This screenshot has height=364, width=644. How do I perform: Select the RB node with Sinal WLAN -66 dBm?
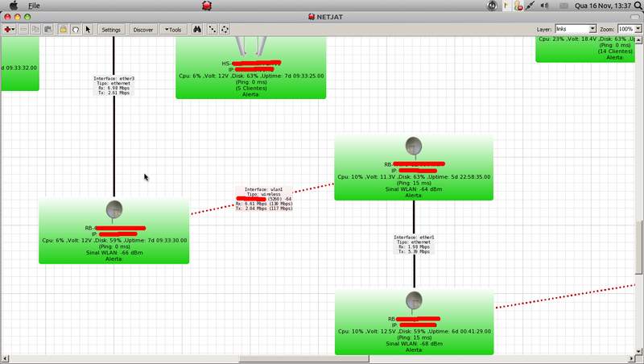114,231
